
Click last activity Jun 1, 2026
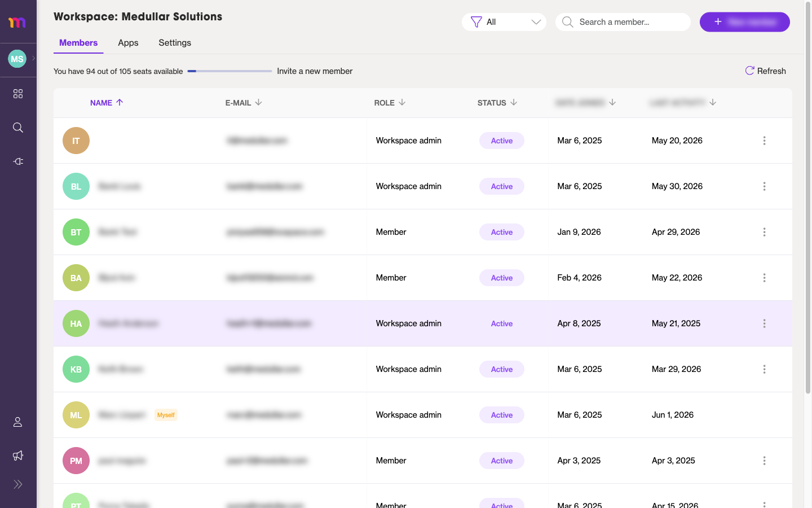673,415
